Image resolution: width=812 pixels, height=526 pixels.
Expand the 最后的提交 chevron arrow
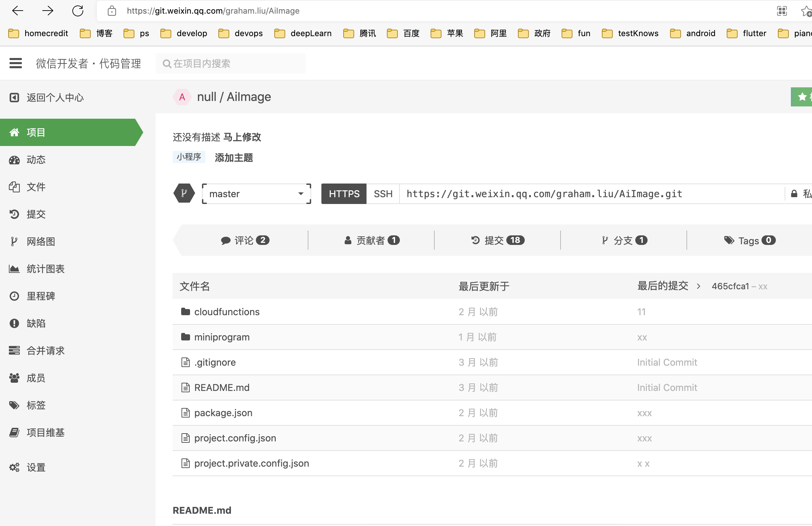698,286
